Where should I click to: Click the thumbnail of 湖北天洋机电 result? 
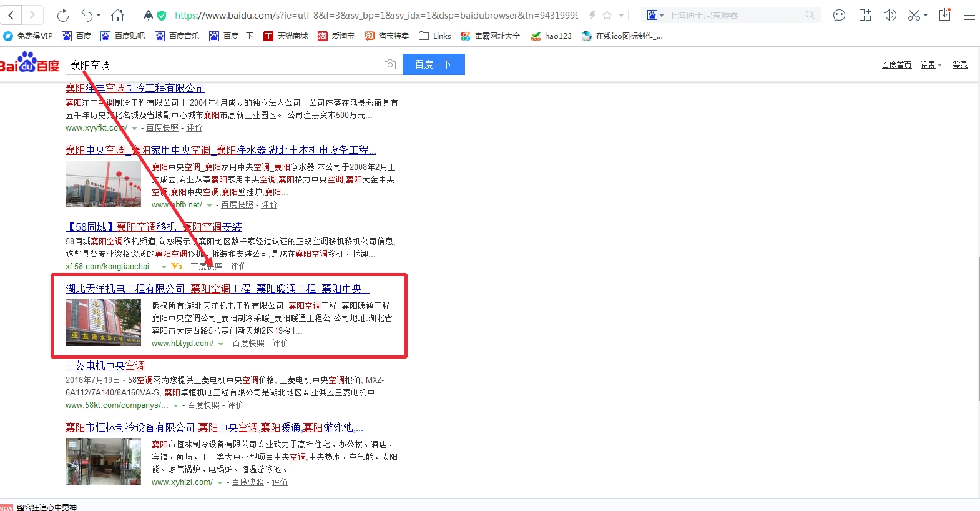pos(103,322)
